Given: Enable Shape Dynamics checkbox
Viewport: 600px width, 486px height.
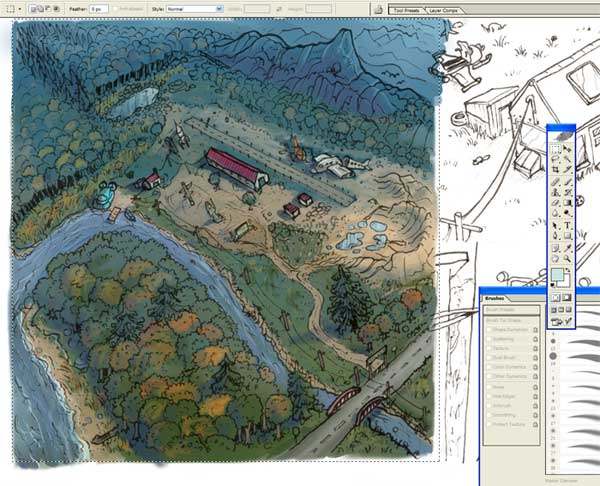Looking at the screenshot, I should [x=486, y=329].
